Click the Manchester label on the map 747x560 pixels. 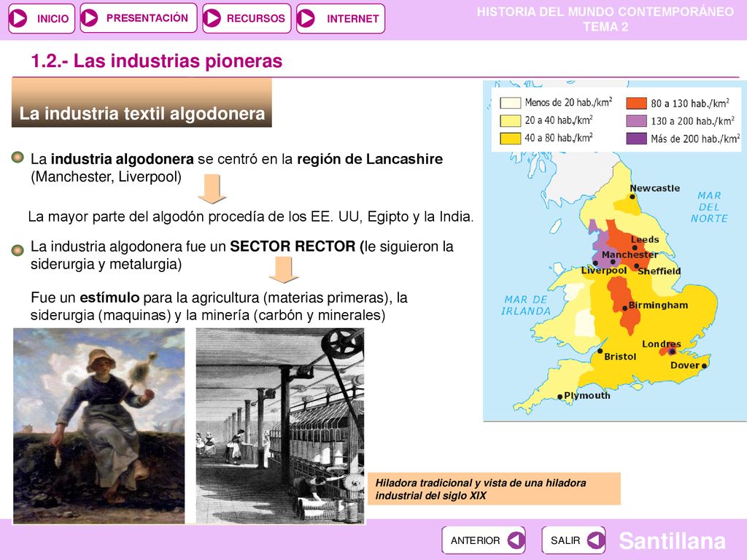point(630,254)
